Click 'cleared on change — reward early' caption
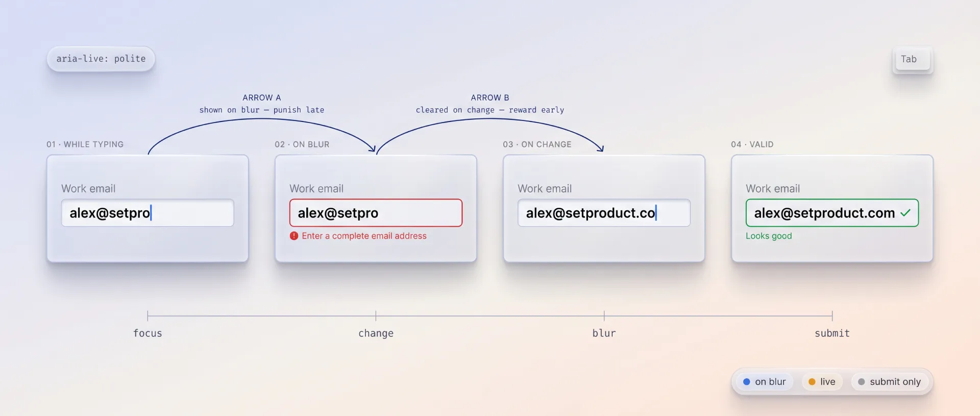The width and height of the screenshot is (980, 416). pos(490,110)
